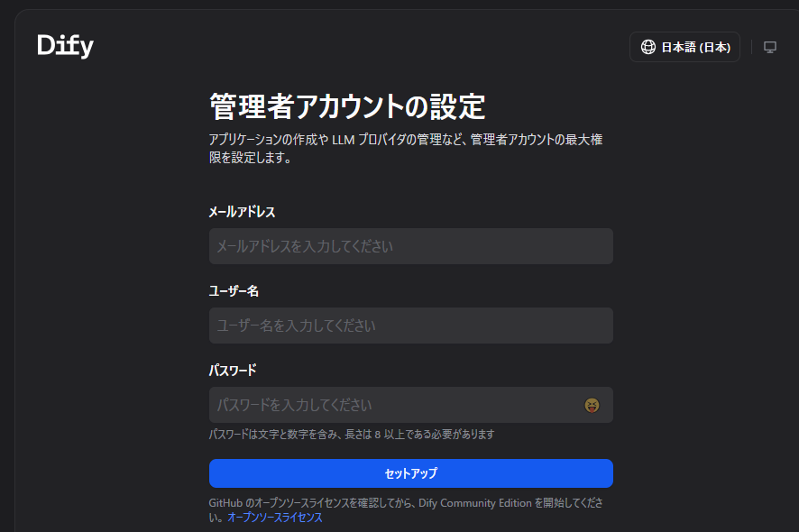799x532 pixels.
Task: Click the 管理者アカウントの設定 heading
Action: [347, 106]
